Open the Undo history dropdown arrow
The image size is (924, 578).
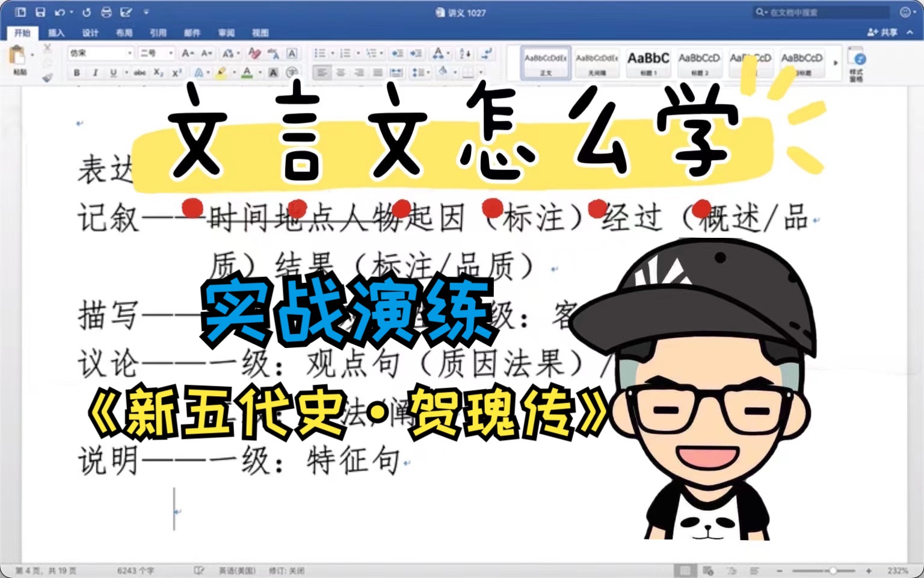(71, 12)
